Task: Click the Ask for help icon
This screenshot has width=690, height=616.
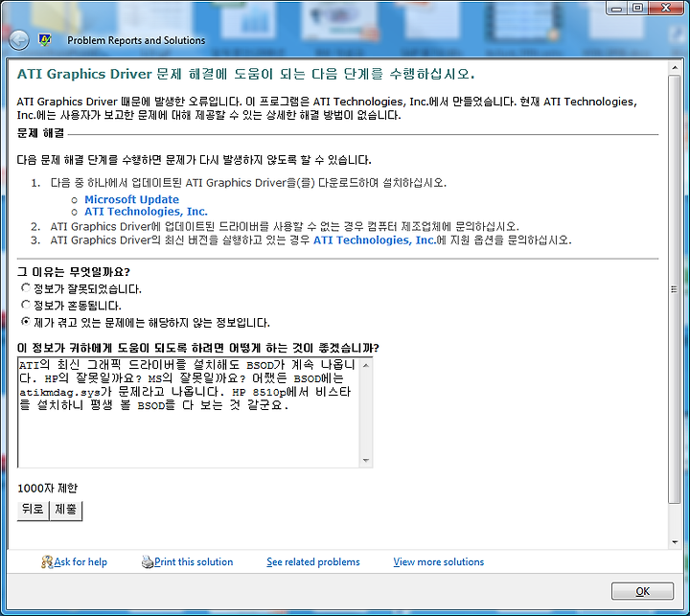Action: [47, 561]
